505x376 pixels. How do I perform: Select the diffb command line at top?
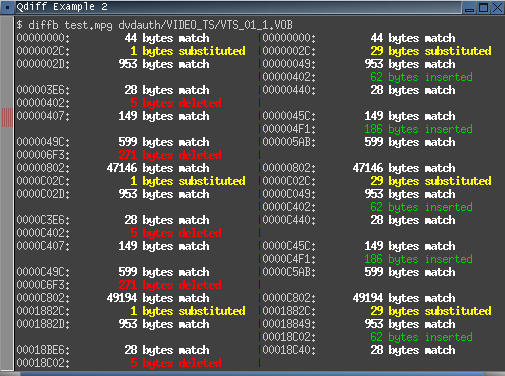155,25
